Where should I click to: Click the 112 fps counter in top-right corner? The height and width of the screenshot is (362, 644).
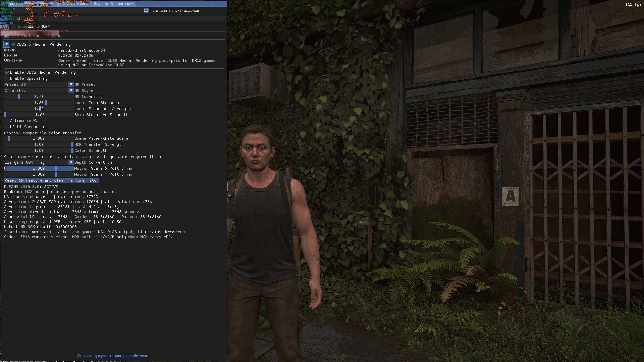click(x=633, y=4)
